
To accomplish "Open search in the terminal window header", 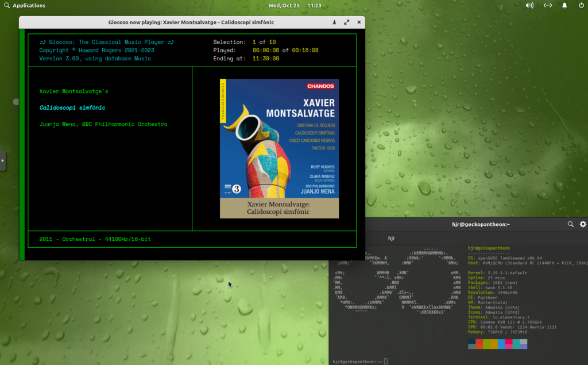I will [570, 224].
